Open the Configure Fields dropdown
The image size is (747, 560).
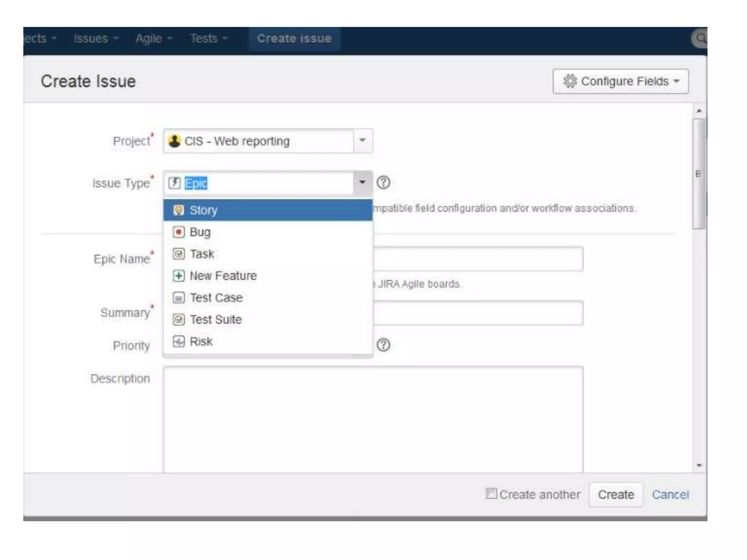[620, 81]
